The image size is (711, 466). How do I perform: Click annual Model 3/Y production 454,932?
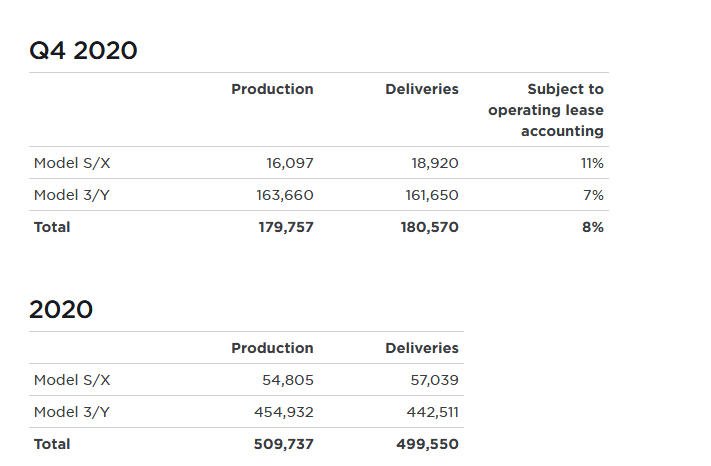coord(284,412)
